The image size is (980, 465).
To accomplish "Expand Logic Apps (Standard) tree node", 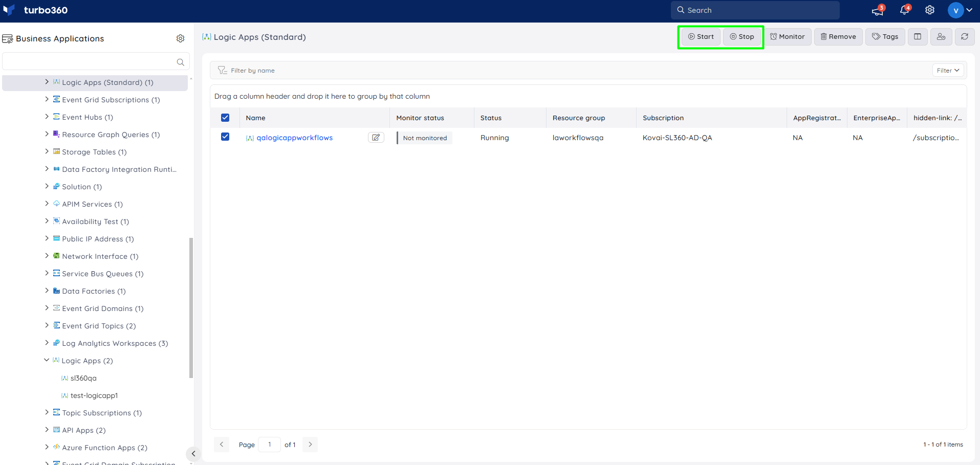I will pos(47,82).
